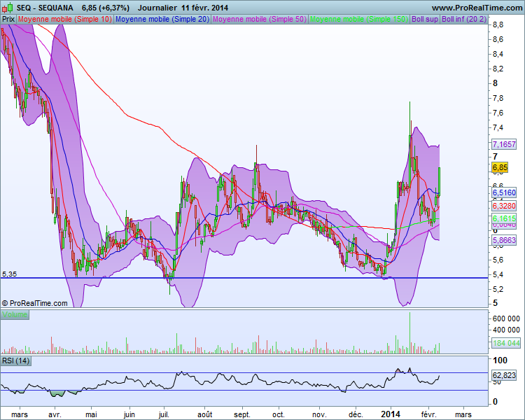Click the févr. label on time axis
Image resolution: width=525 pixels, height=420 pixels.
click(428, 414)
